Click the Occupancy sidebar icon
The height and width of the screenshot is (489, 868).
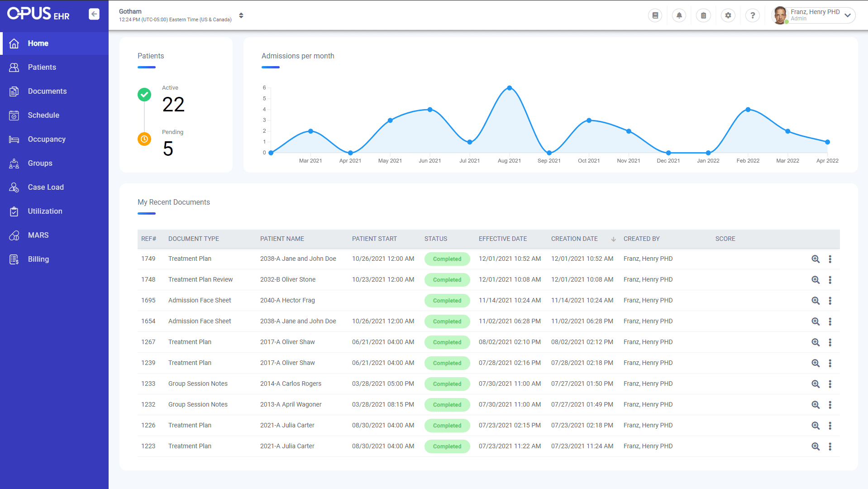(14, 139)
